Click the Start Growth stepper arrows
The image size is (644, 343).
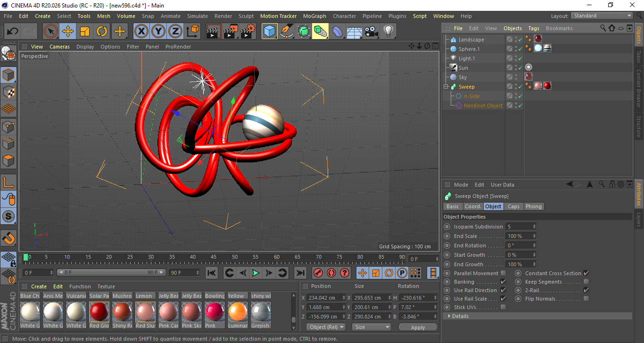534,255
